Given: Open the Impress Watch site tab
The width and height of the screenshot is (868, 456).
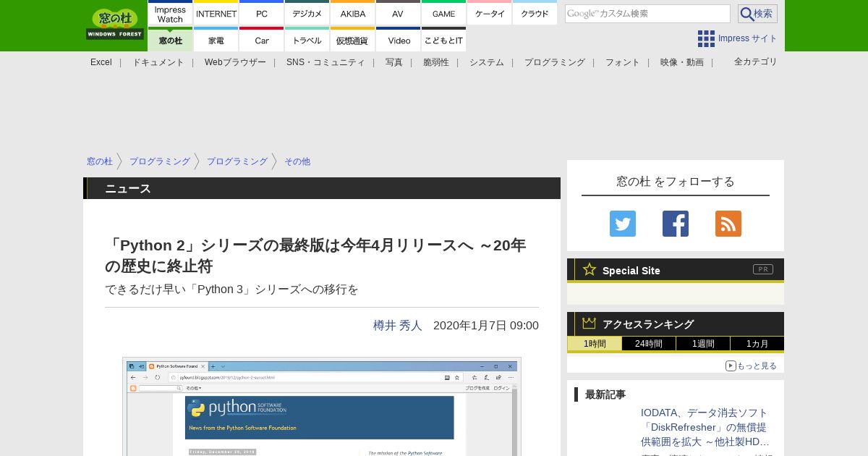Looking at the screenshot, I should coord(171,13).
